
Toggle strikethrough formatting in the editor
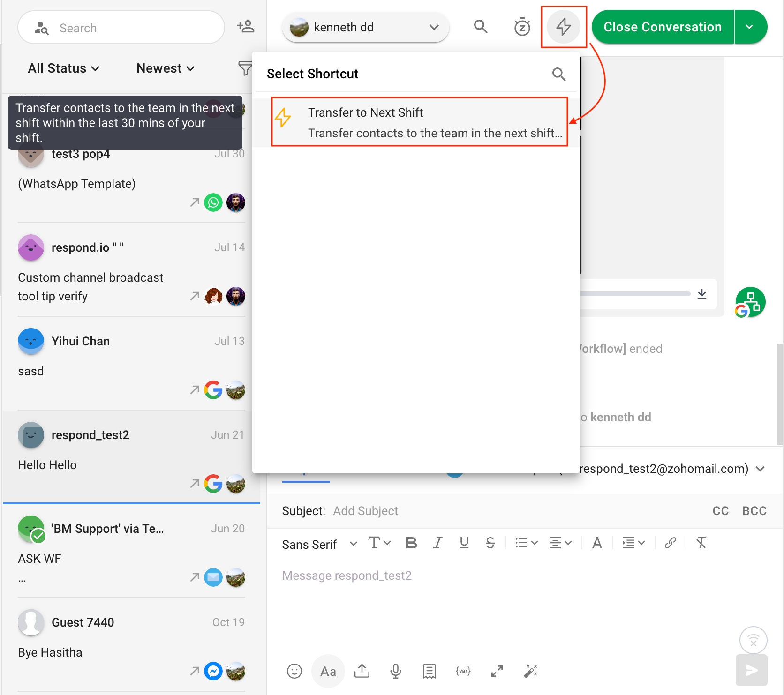point(490,543)
